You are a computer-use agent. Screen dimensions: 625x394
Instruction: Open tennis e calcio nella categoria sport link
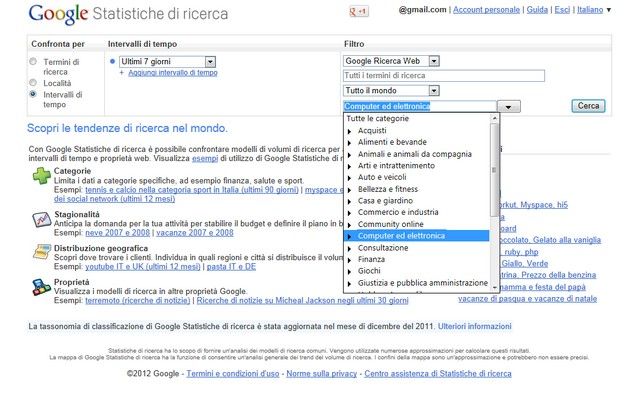tap(192, 190)
